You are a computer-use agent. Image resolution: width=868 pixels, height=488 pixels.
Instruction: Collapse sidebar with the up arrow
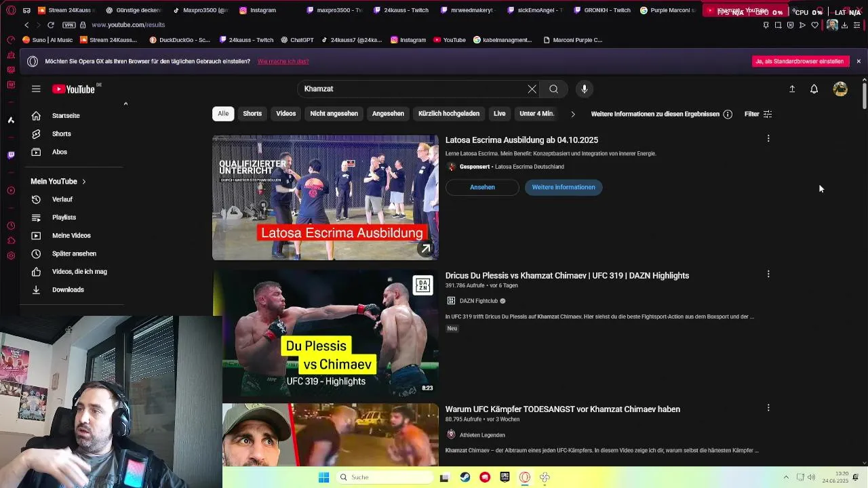click(x=125, y=104)
